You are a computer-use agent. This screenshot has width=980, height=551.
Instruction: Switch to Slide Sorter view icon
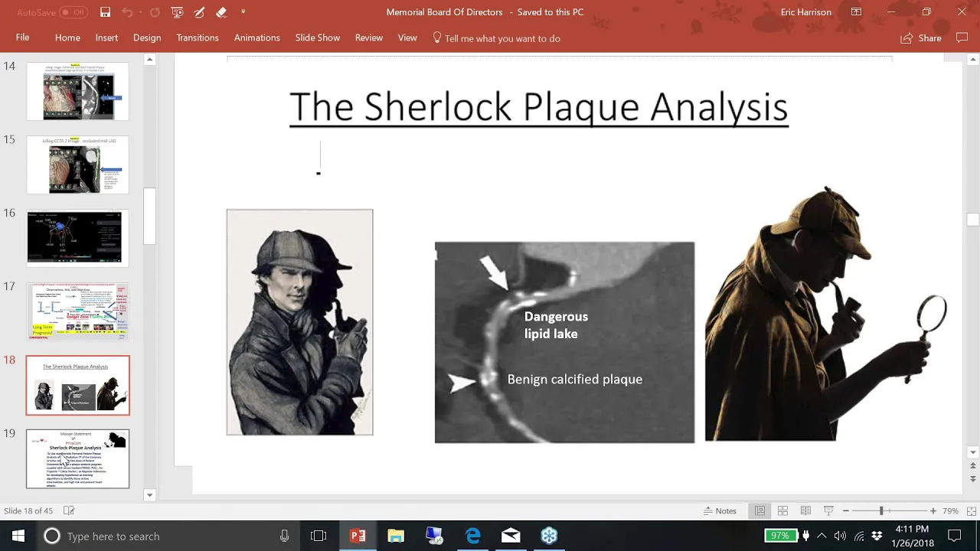coord(782,511)
